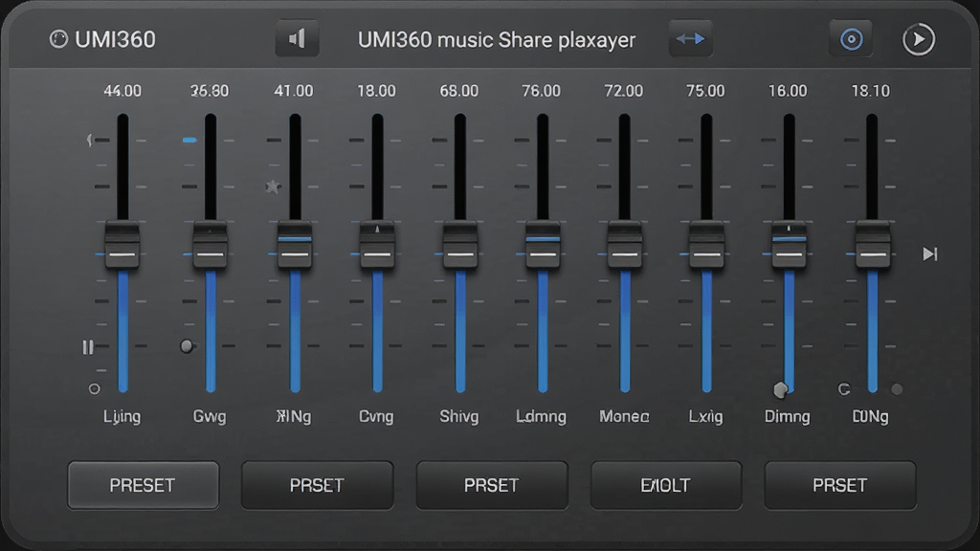
Task: Click the C icon left of CONg slider
Action: 844,389
